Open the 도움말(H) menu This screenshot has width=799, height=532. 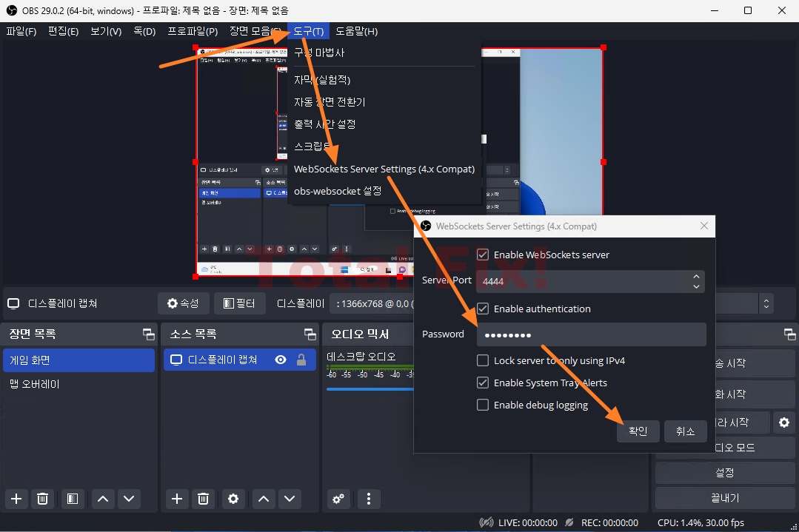(x=357, y=32)
